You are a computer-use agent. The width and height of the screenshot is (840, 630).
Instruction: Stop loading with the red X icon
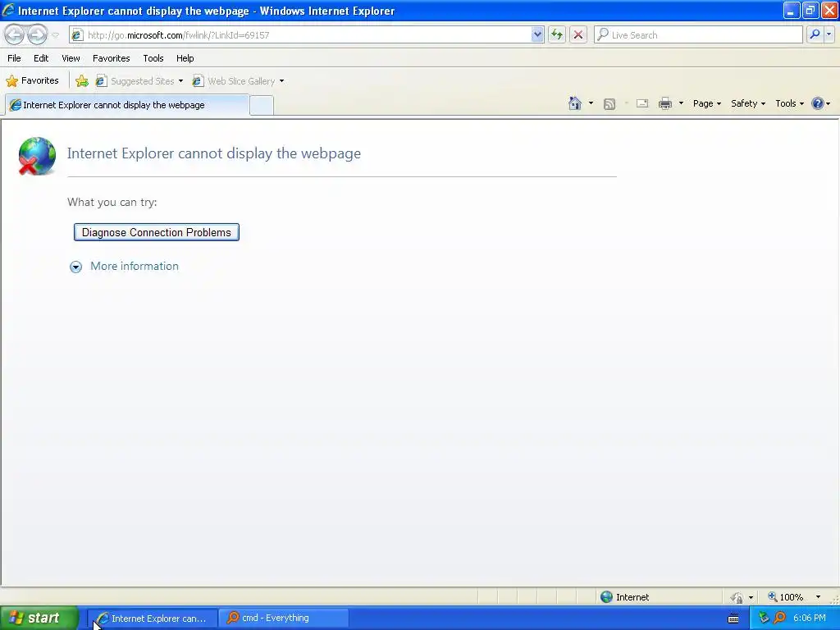click(x=578, y=34)
